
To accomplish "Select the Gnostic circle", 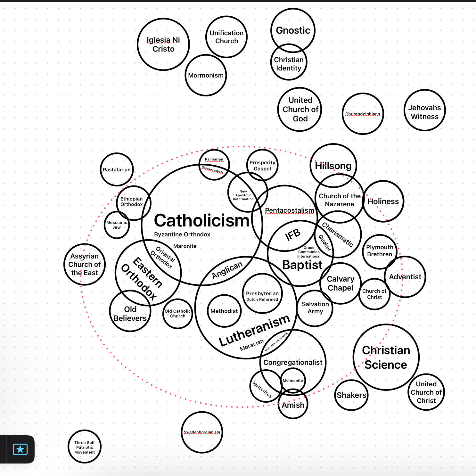I will point(293,30).
